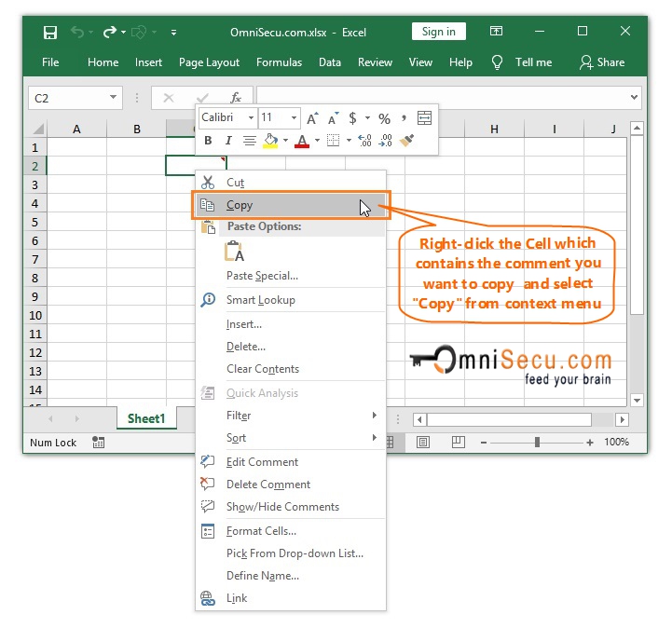Toggle Italic on the mini toolbar
The width and height of the screenshot is (672, 628).
point(228,141)
